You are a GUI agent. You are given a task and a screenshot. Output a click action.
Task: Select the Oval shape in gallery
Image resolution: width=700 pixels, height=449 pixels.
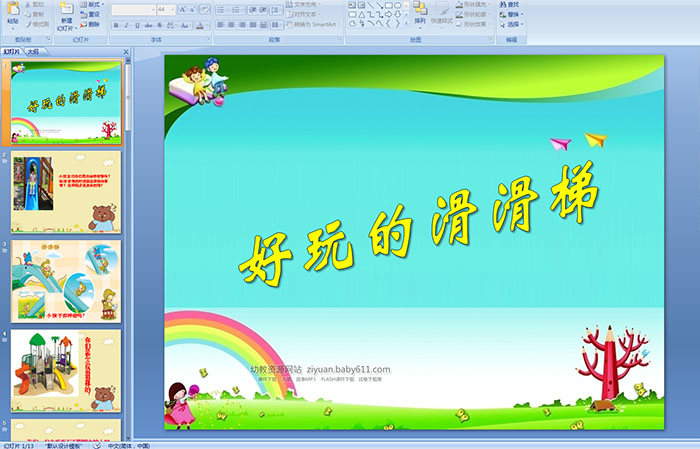397,5
